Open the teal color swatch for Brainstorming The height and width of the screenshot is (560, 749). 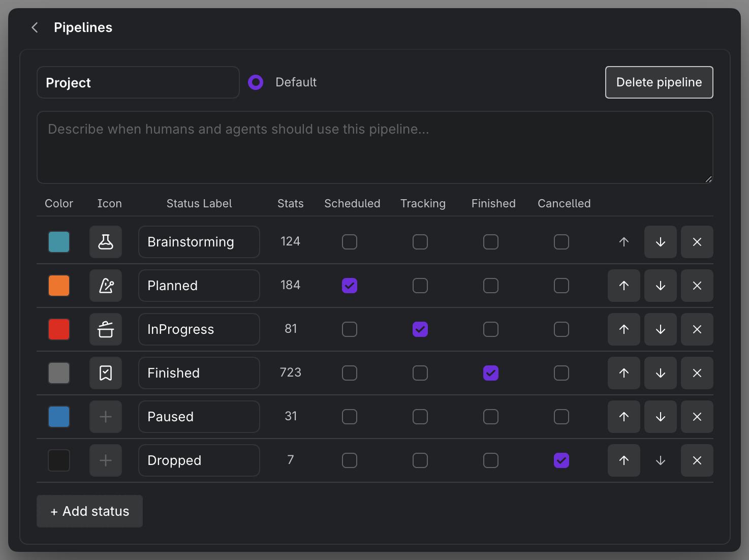[59, 242]
